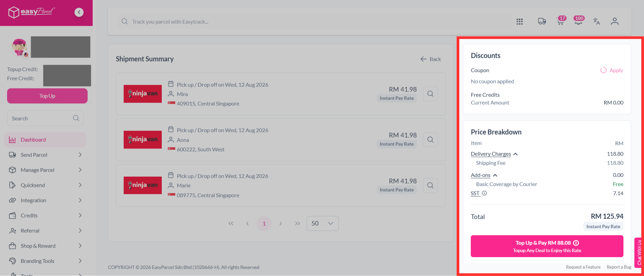Expand the Integration menu
The image size is (644, 276).
tap(45, 200)
